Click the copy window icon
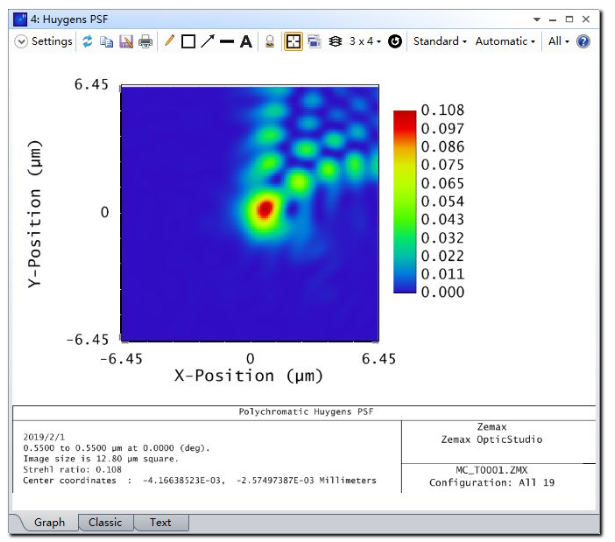Image resolution: width=615 pixels, height=542 pixels. (106, 42)
